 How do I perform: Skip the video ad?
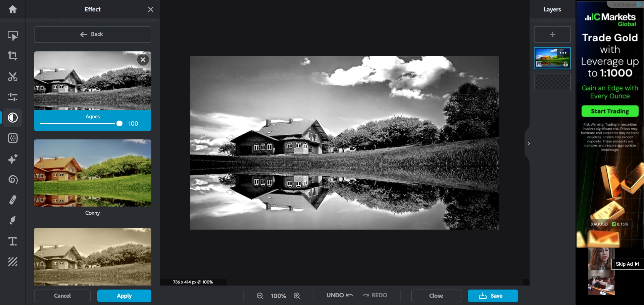click(628, 264)
